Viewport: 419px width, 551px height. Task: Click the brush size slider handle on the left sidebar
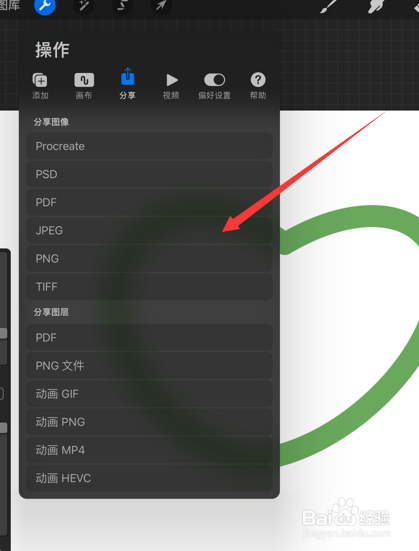pyautogui.click(x=3, y=333)
